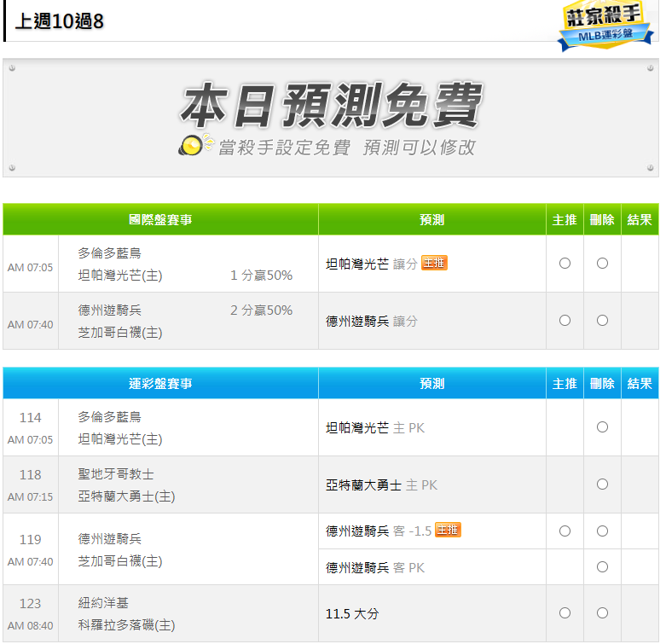Select 刪除 radio for 德州遊騎兵 客 PK
This screenshot has height=644, width=666.
coord(602,566)
